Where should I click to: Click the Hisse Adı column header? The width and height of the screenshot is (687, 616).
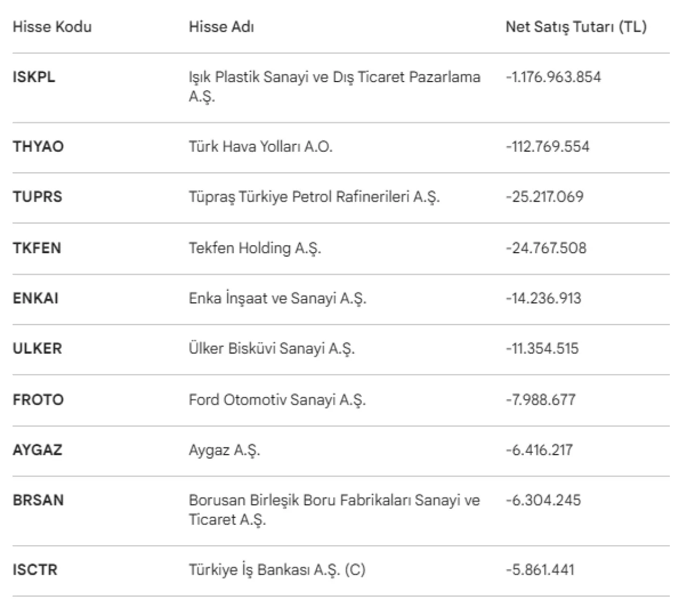221,27
